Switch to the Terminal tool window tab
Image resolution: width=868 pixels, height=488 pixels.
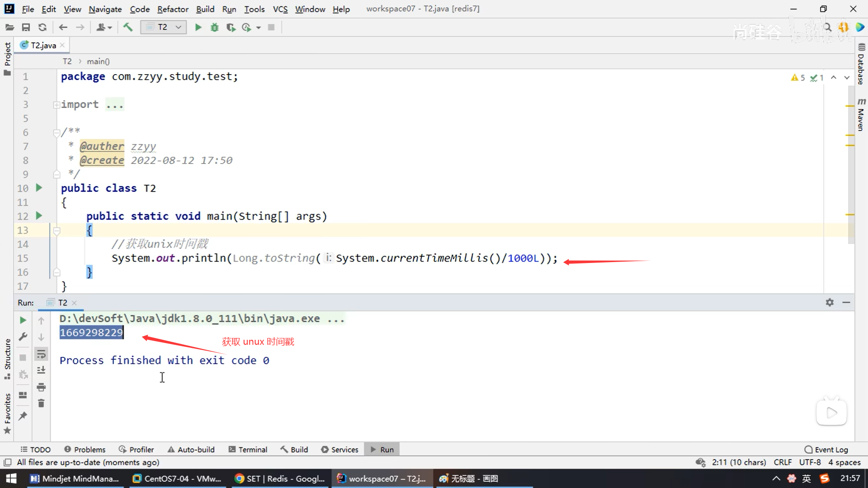[x=248, y=450]
